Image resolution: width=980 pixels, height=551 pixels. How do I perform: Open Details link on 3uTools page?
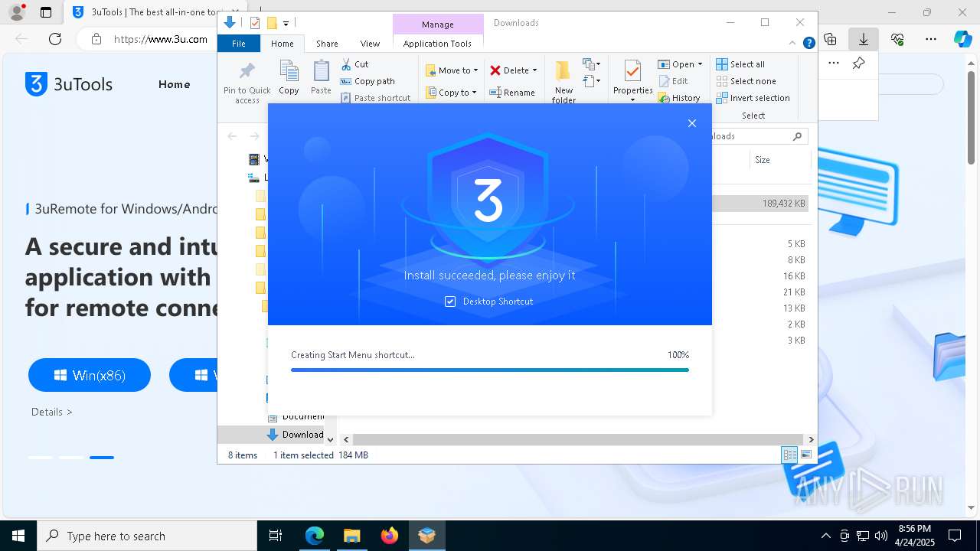(x=52, y=412)
